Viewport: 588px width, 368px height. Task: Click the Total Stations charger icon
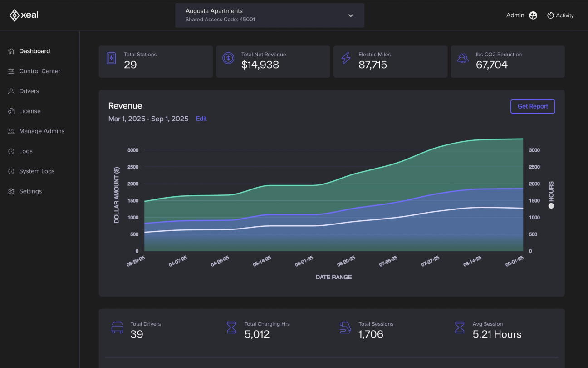[x=111, y=58]
